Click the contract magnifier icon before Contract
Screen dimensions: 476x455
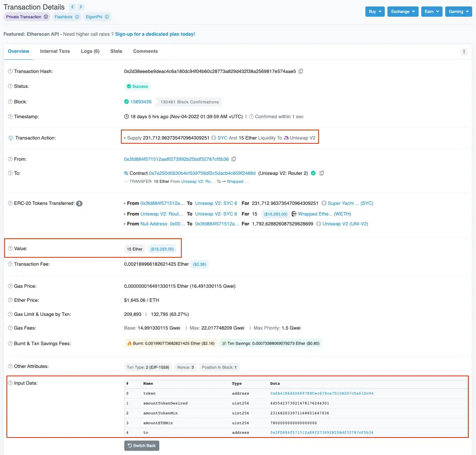[126, 173]
